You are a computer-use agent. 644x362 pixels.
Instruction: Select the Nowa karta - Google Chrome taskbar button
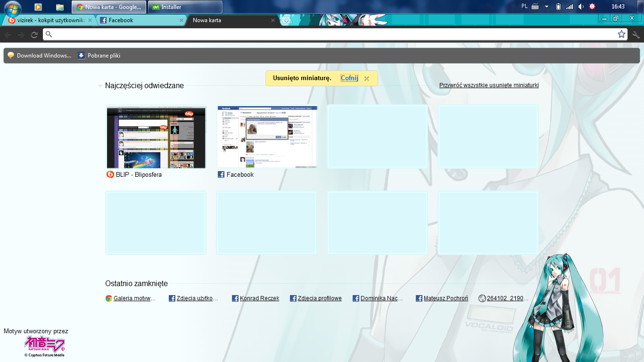pos(109,7)
